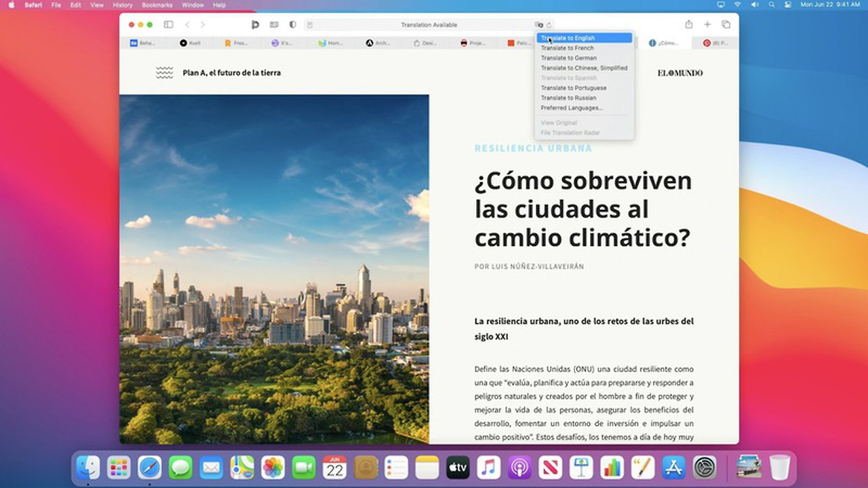The width and height of the screenshot is (868, 488).
Task: Show the tab overview
Action: [x=726, y=25]
